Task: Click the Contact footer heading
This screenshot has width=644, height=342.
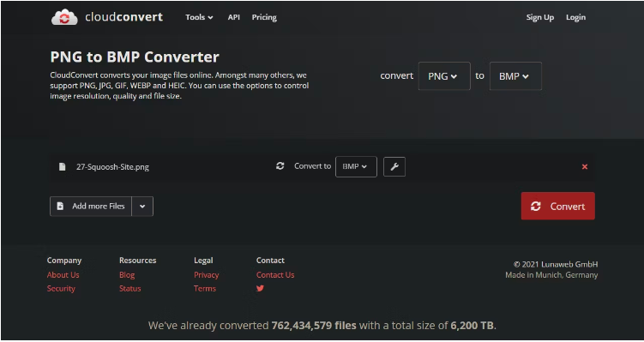Action: pos(270,261)
